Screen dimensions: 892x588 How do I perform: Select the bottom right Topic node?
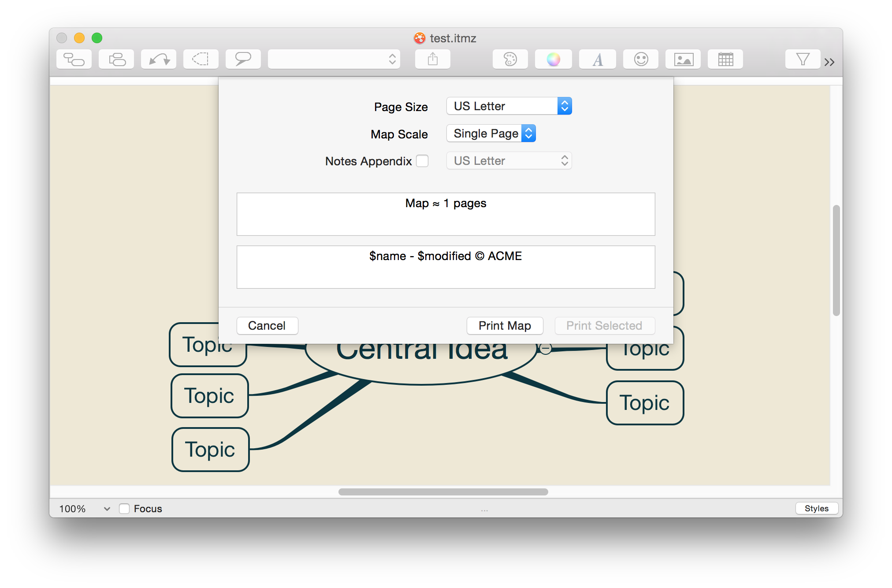645,403
